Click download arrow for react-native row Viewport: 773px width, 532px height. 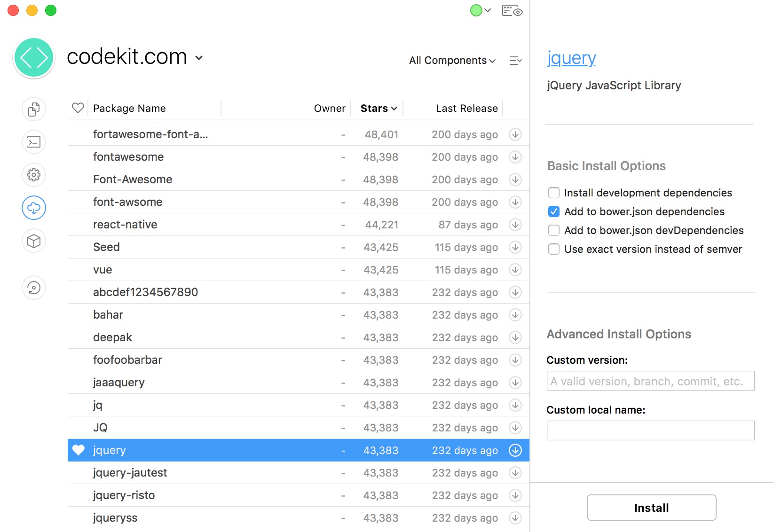pos(515,225)
